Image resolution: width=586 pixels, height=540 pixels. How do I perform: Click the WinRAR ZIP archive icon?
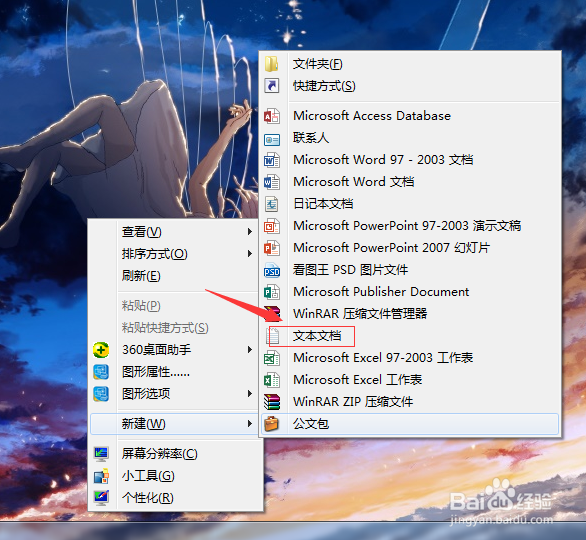272,402
